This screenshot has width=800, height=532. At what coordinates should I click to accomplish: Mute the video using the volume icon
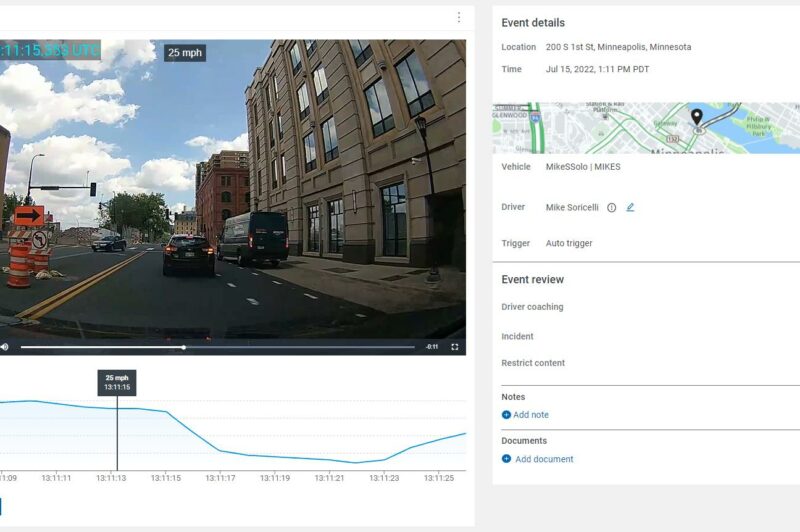coord(5,347)
